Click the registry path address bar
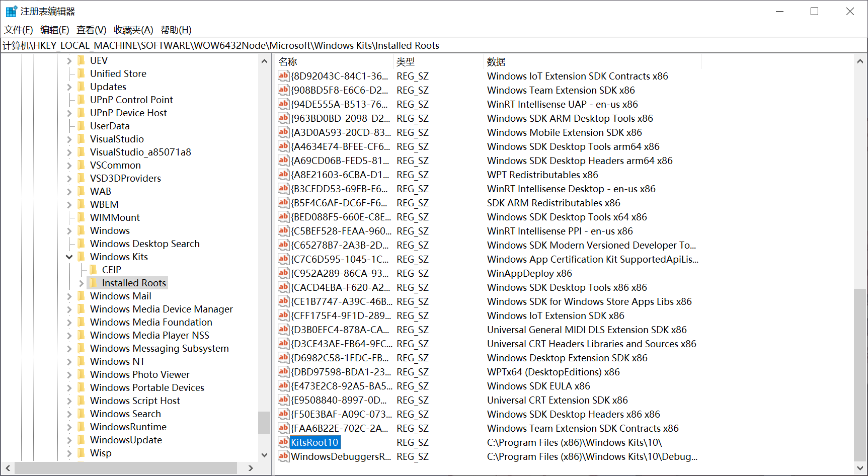Image resolution: width=868 pixels, height=476 pixels. [x=434, y=45]
